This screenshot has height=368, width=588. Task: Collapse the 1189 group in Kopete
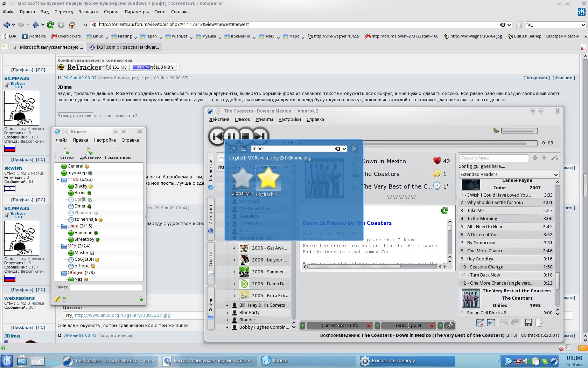[x=58, y=179]
